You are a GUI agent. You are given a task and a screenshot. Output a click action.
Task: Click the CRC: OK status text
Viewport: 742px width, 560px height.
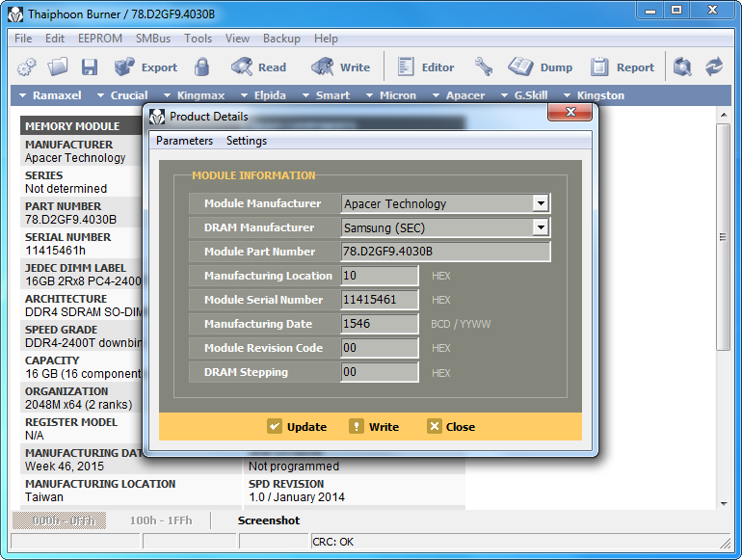333,542
